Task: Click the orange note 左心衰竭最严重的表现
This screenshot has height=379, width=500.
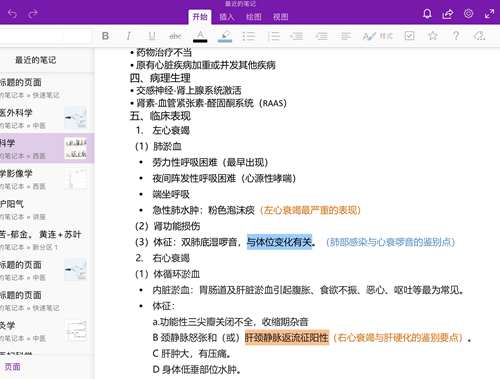Action: click(310, 210)
